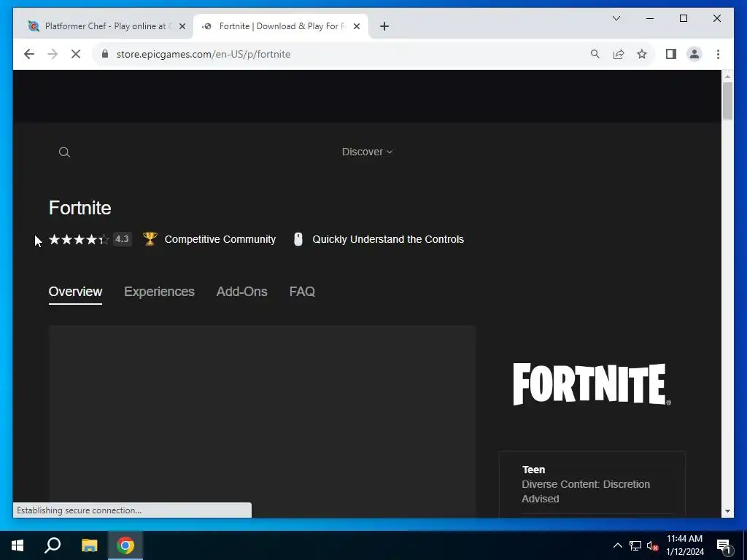Click the taskbar clock and date
Screen dimensions: 747x560
click(684, 545)
